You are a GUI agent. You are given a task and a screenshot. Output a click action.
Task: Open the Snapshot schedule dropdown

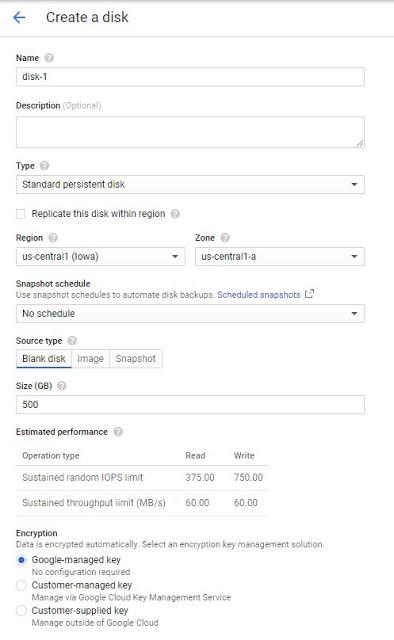coord(190,313)
